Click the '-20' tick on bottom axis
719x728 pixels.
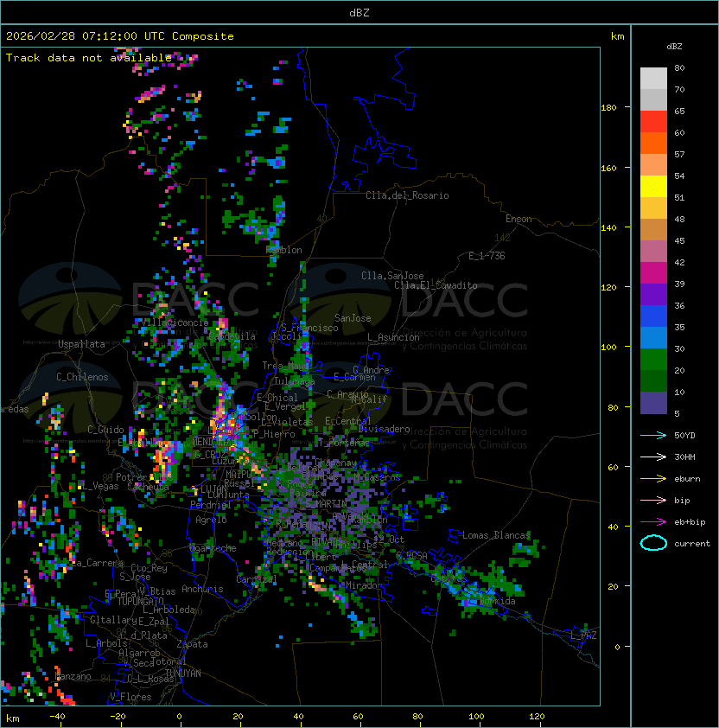[x=118, y=717]
